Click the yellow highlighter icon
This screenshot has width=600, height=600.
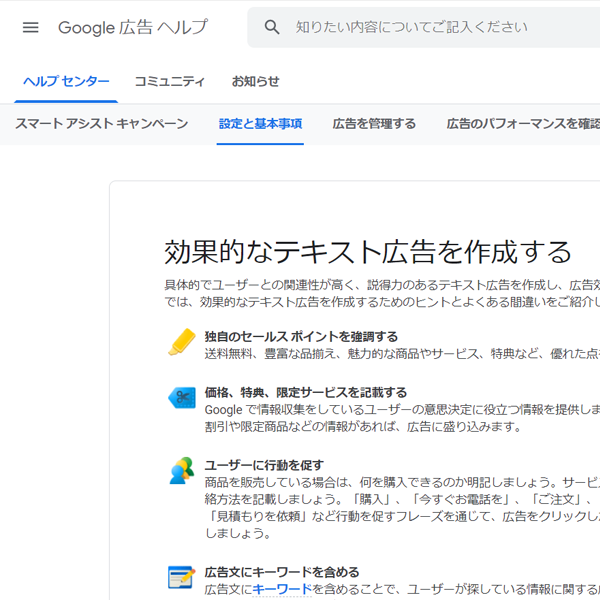pos(182,341)
